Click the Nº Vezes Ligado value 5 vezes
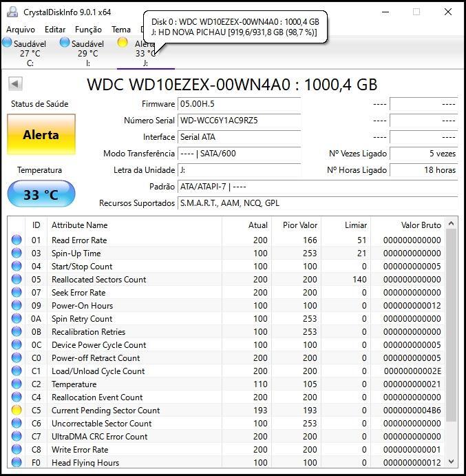 point(423,154)
